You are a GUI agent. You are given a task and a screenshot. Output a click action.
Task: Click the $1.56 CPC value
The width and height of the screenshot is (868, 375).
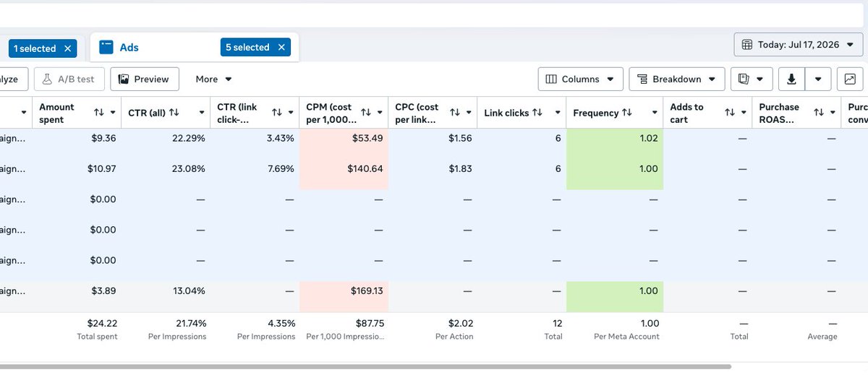click(x=460, y=138)
